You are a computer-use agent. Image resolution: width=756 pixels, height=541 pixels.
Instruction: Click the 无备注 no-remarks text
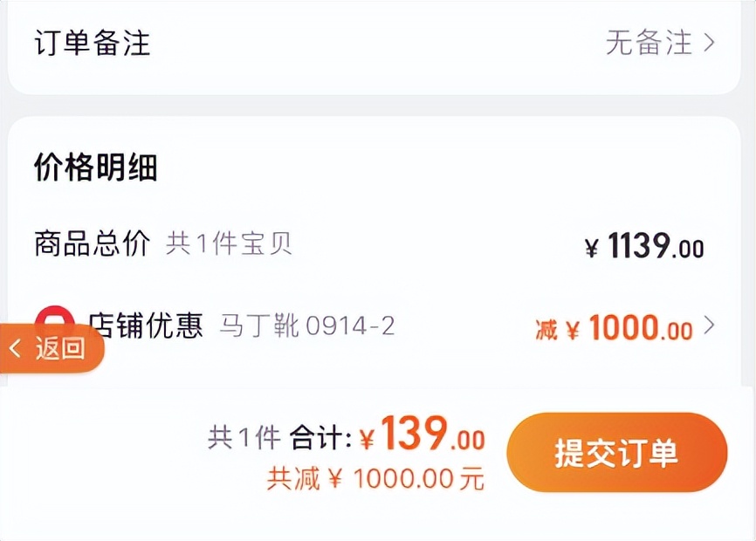tap(650, 42)
